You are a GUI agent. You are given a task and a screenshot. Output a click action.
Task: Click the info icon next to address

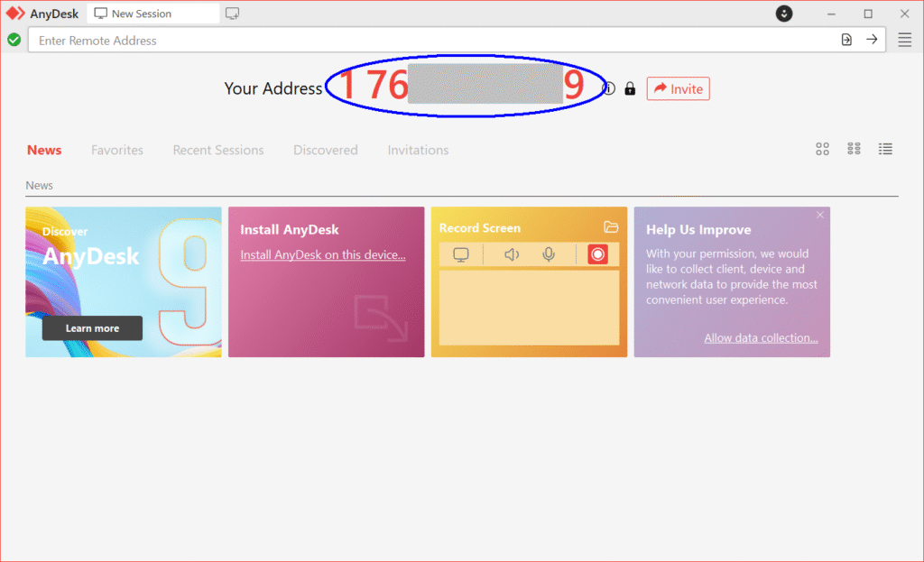609,88
